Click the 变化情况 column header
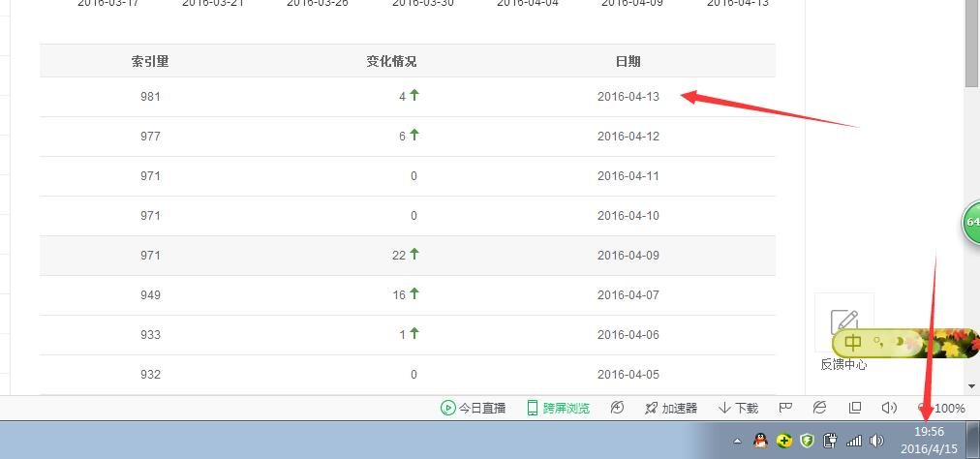 (391, 61)
